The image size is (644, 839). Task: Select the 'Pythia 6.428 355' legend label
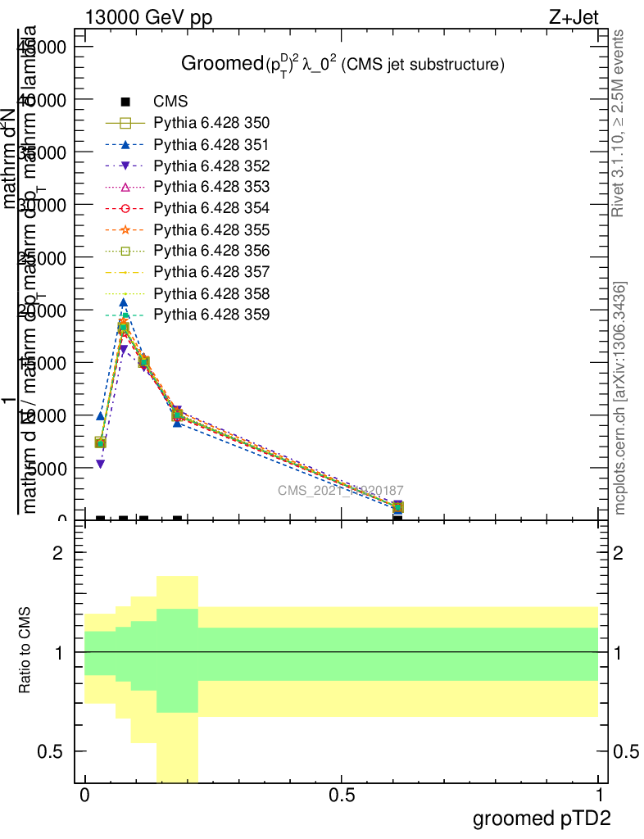(x=211, y=229)
